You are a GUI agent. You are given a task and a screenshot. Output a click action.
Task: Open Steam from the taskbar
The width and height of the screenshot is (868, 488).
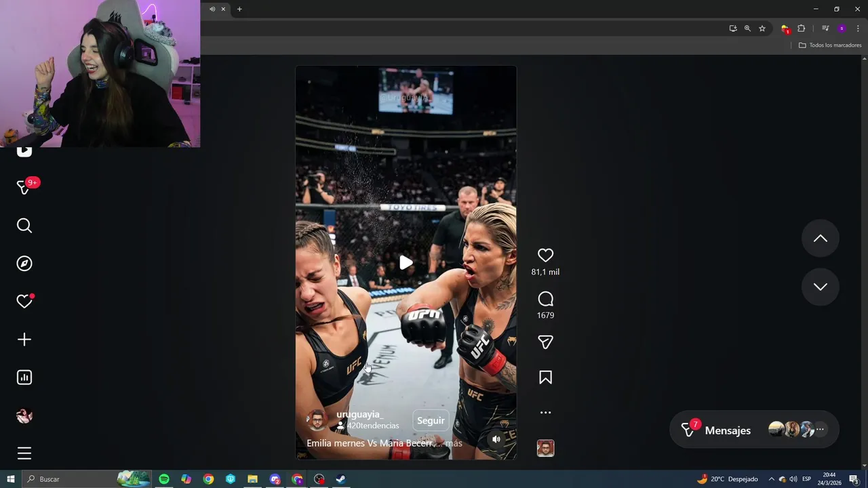click(x=341, y=479)
